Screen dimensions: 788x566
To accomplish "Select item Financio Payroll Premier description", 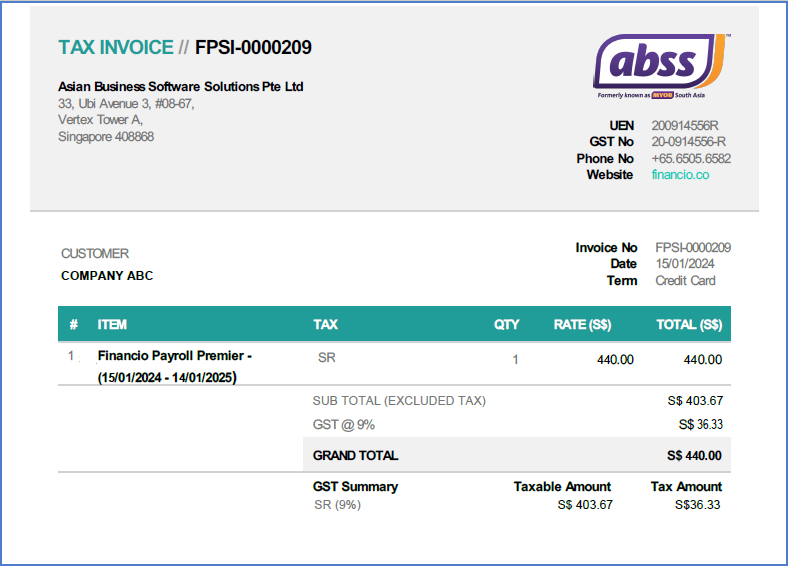I will pyautogui.click(x=175, y=356).
